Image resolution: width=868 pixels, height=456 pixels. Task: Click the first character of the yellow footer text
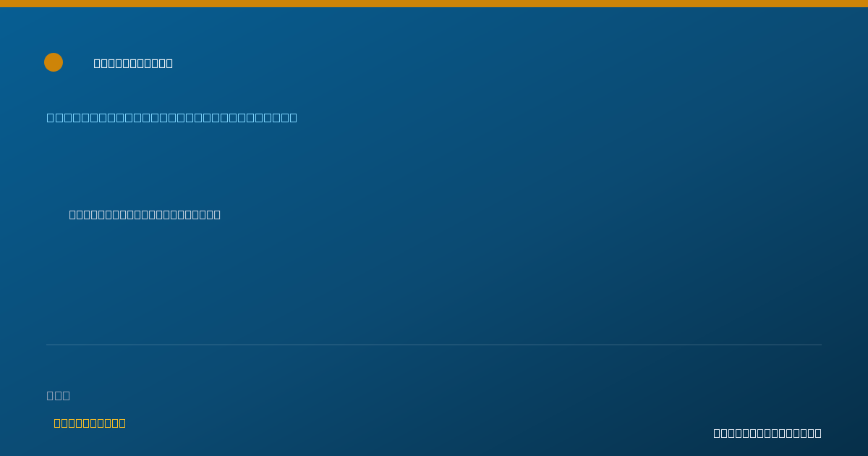[57, 423]
